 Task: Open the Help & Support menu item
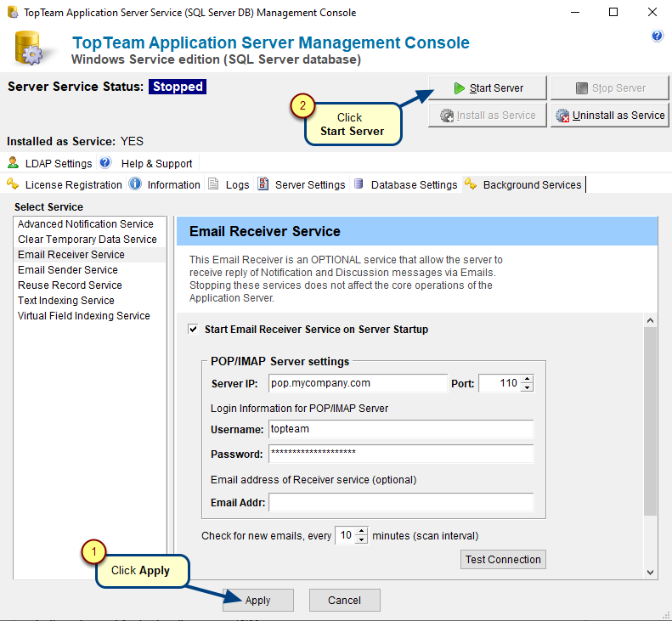pos(148,163)
